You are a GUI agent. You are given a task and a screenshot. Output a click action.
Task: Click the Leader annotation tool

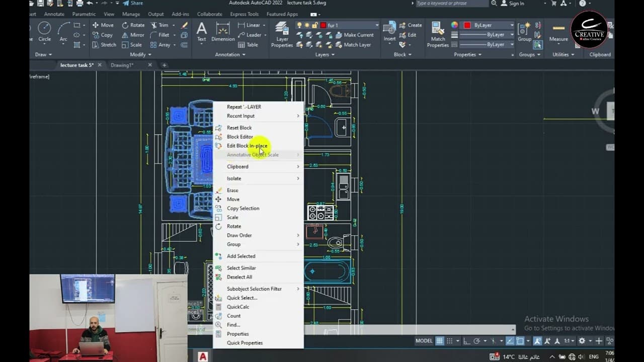coord(250,35)
